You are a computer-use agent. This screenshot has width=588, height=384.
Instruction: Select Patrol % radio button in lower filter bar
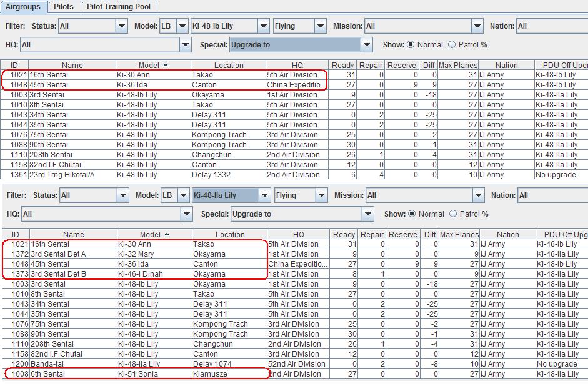pos(453,214)
